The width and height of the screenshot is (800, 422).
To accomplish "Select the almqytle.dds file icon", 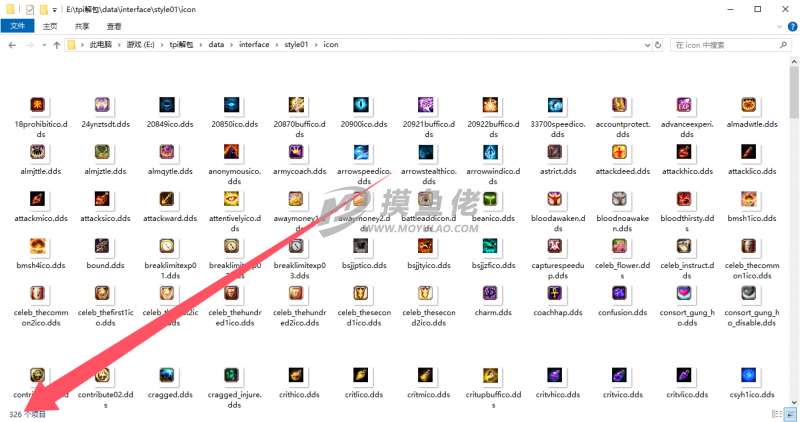I will [x=167, y=152].
